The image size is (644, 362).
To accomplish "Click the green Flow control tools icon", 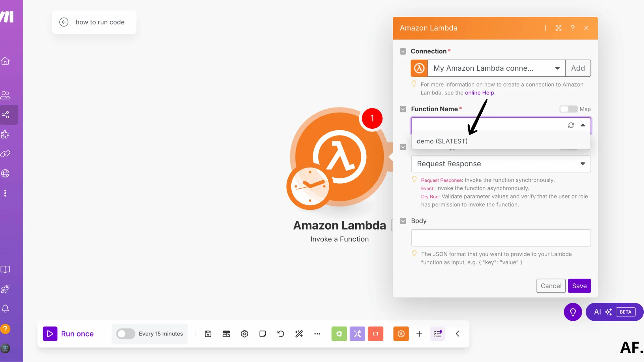I will [x=339, y=334].
